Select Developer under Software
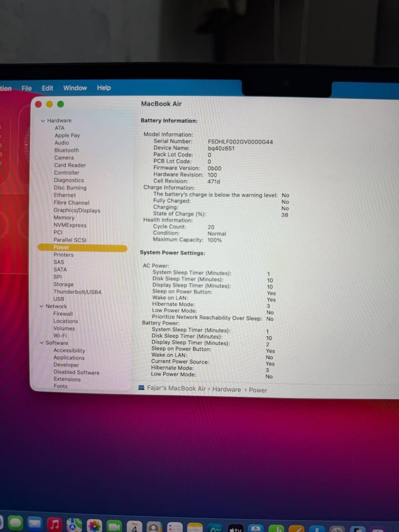 click(66, 365)
